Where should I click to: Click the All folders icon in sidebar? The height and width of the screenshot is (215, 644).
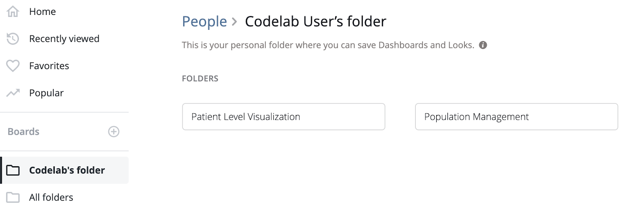[13, 197]
